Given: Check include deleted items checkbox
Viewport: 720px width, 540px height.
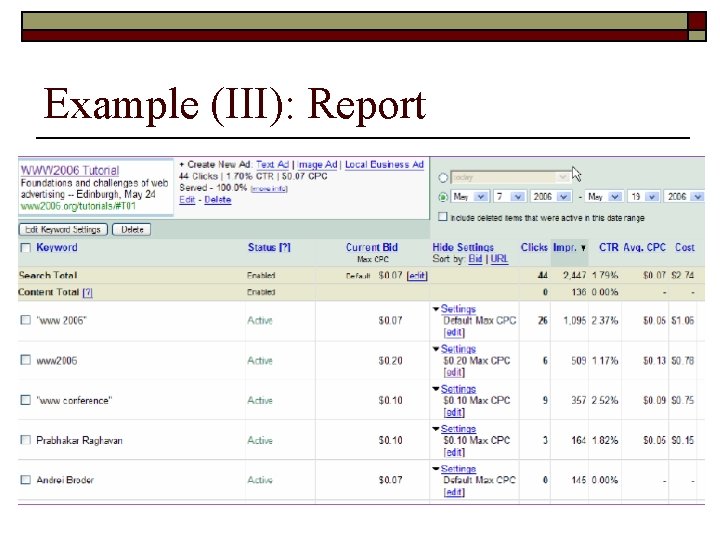Looking at the screenshot, I should tap(442, 217).
